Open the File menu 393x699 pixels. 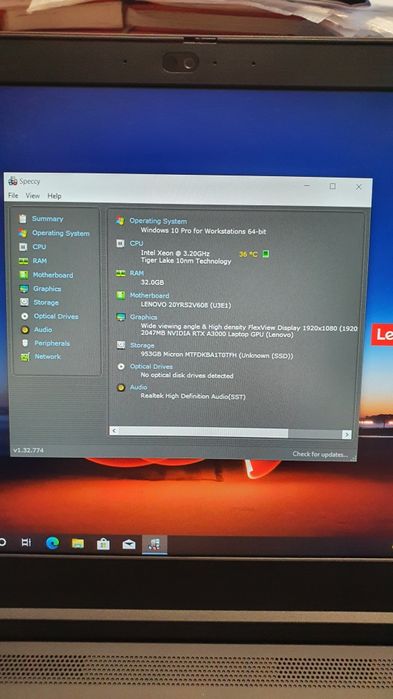[x=13, y=195]
